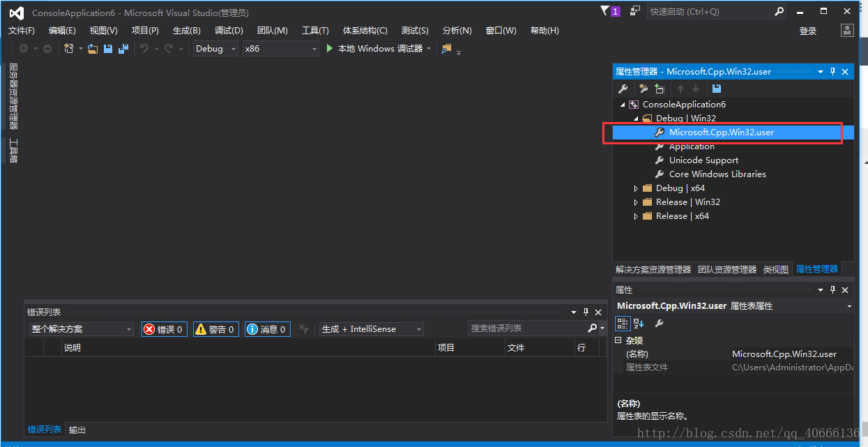
Task: Click the redo arrow icon
Action: [x=169, y=49]
